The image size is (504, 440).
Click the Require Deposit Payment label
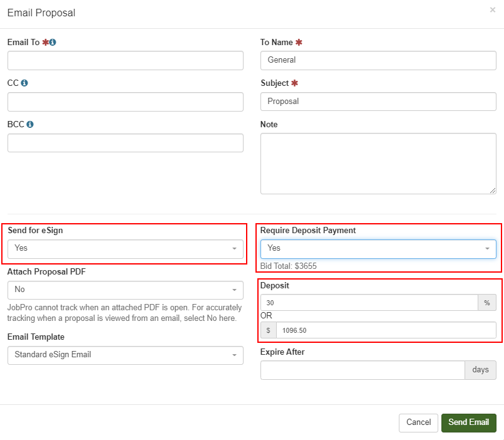(308, 231)
